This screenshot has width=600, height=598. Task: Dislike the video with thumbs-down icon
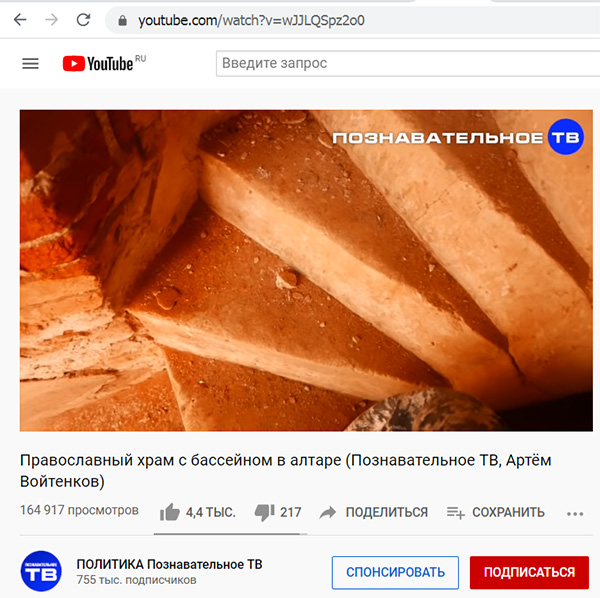pos(265,513)
